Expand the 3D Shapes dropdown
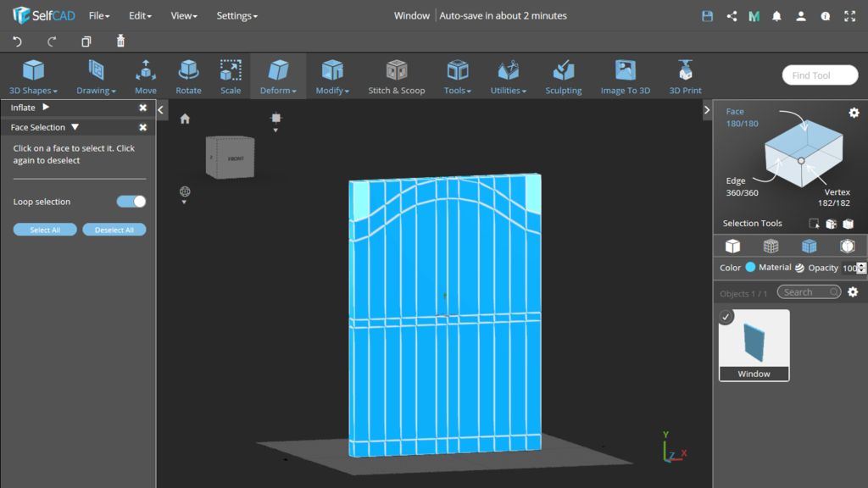The height and width of the screenshot is (488, 868). (33, 76)
